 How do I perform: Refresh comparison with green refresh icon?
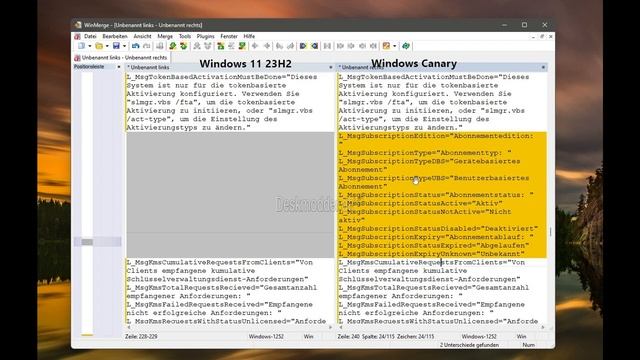tap(406, 46)
